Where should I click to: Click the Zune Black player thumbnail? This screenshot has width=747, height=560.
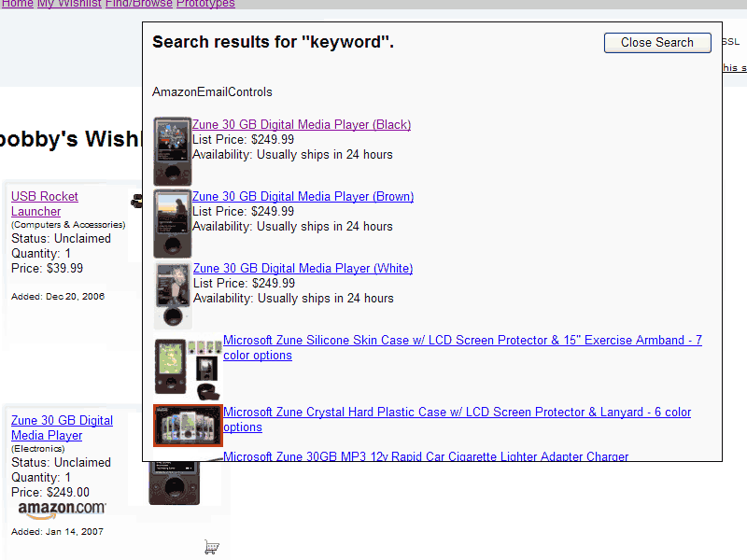173,151
